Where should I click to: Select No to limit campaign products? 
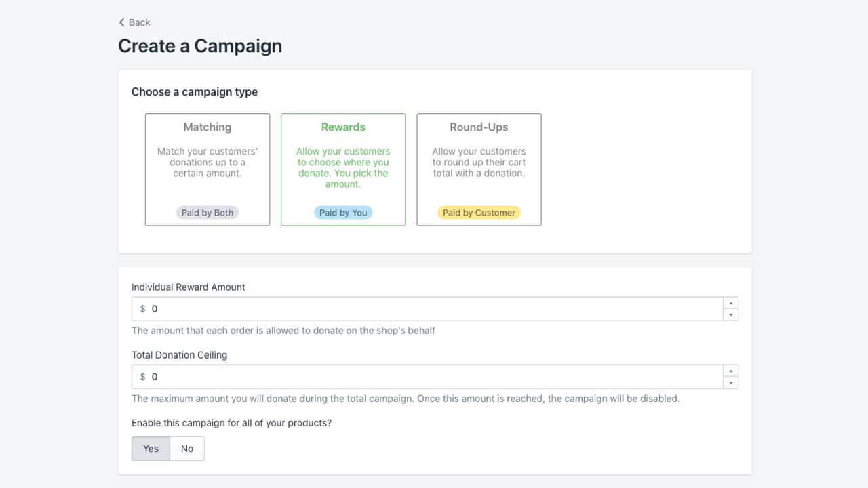tap(186, 448)
